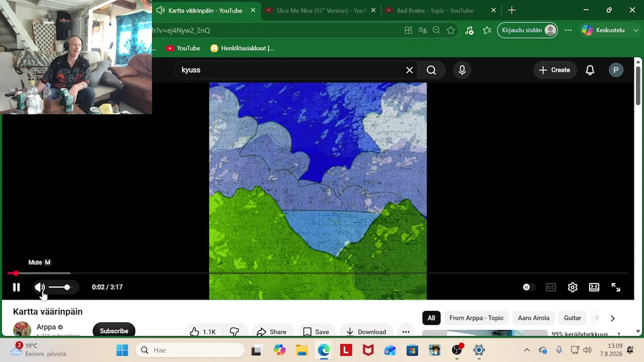Click the zoom out magnifier in address bar

[436, 30]
